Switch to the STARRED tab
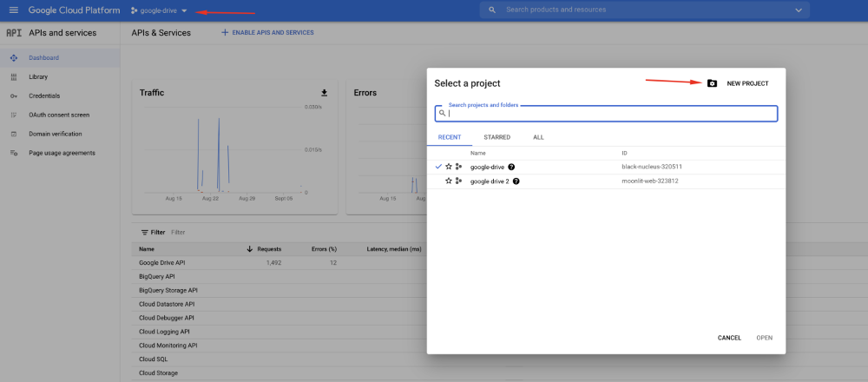 click(496, 137)
